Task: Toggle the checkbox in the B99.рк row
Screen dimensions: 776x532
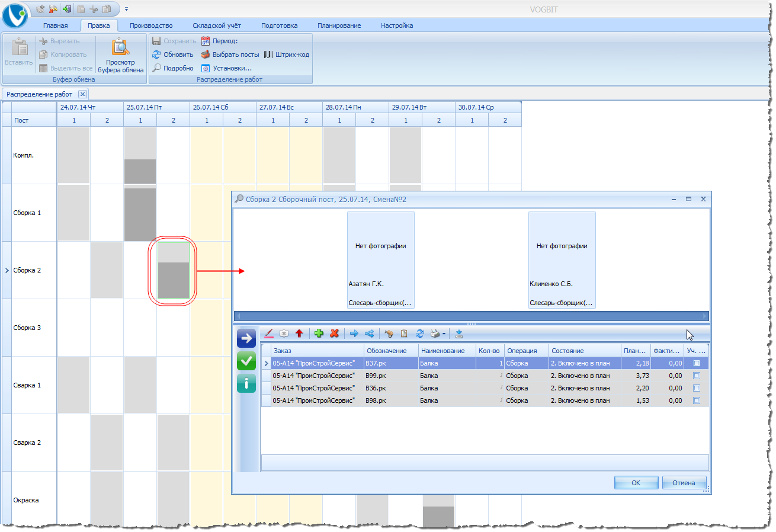Action: pos(697,376)
